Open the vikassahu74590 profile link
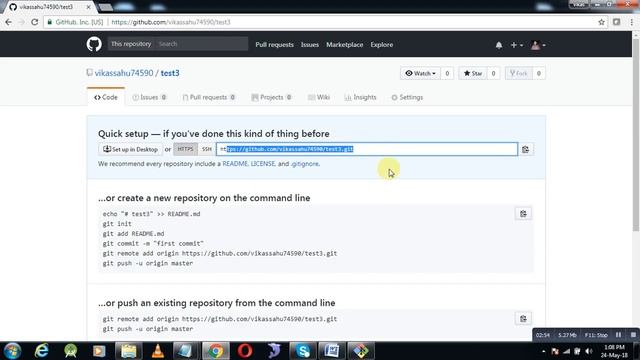This screenshot has height=360, width=640. [x=124, y=73]
